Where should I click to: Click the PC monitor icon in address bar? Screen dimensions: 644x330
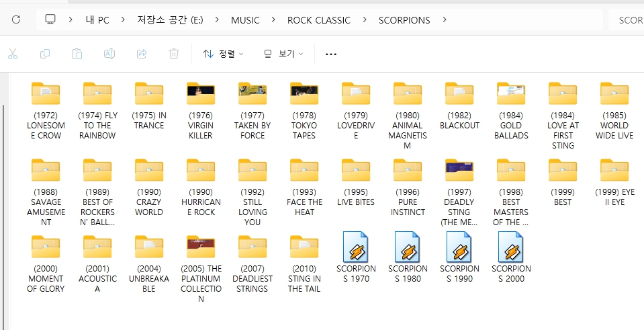[x=50, y=19]
